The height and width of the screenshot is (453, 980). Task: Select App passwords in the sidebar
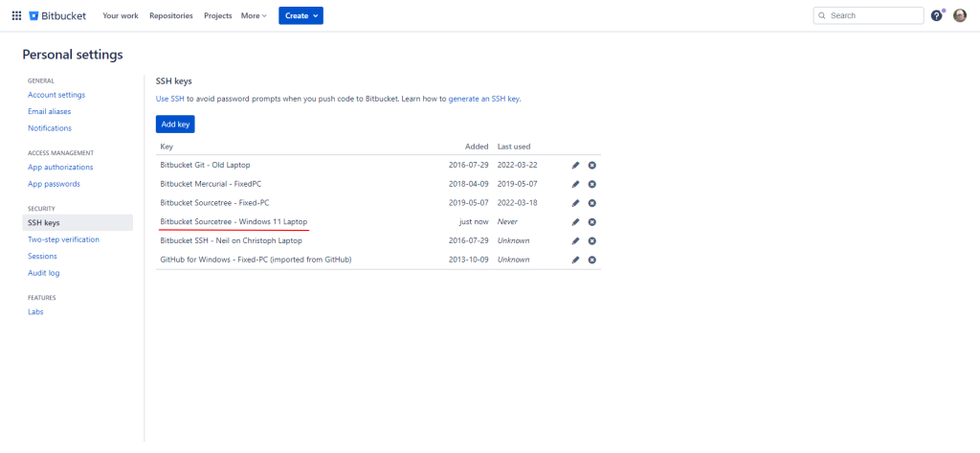[x=54, y=184]
